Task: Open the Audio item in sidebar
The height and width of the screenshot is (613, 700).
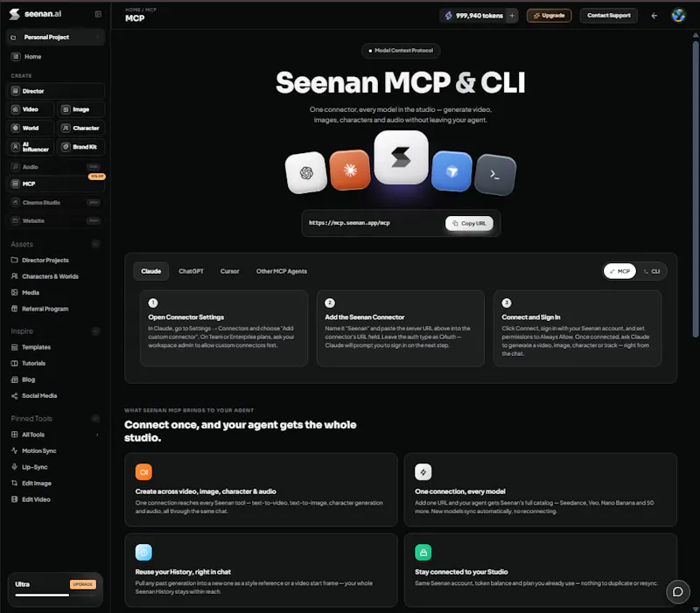Action: coord(56,167)
